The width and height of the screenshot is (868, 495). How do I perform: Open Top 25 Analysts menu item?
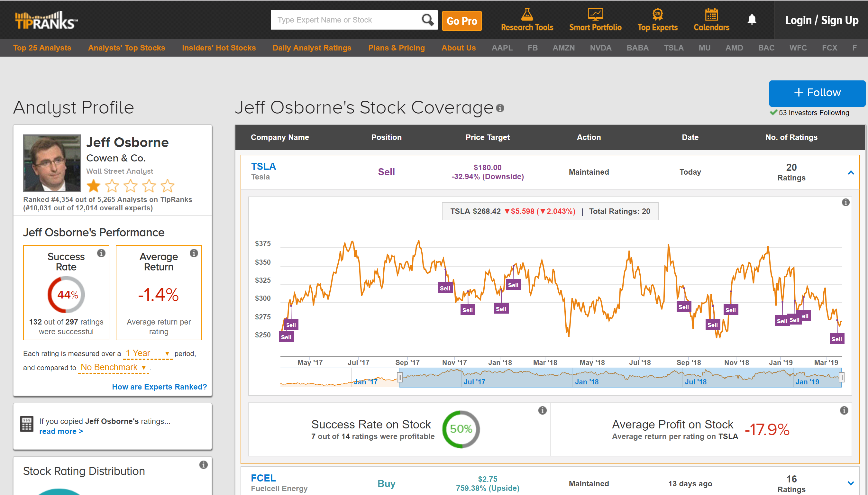[42, 48]
